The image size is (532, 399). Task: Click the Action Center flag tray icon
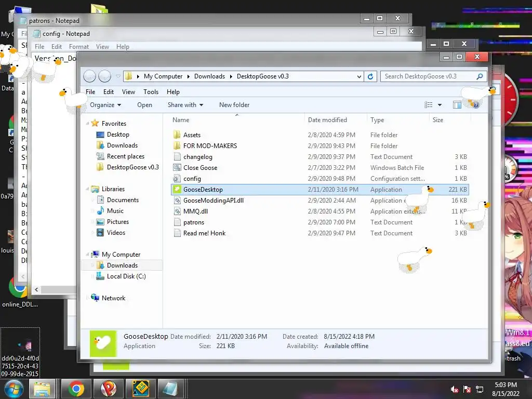pyautogui.click(x=467, y=390)
